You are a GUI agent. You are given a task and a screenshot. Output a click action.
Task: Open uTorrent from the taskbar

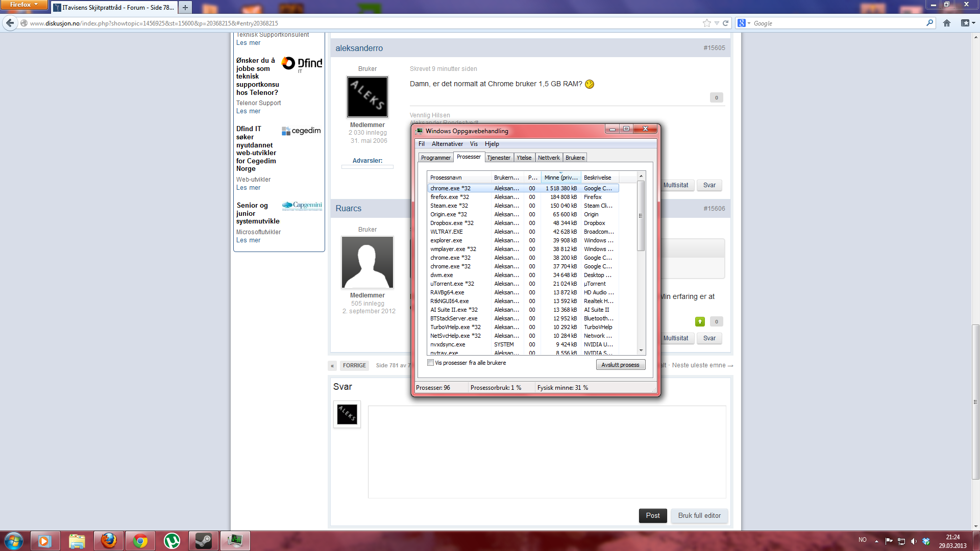171,541
